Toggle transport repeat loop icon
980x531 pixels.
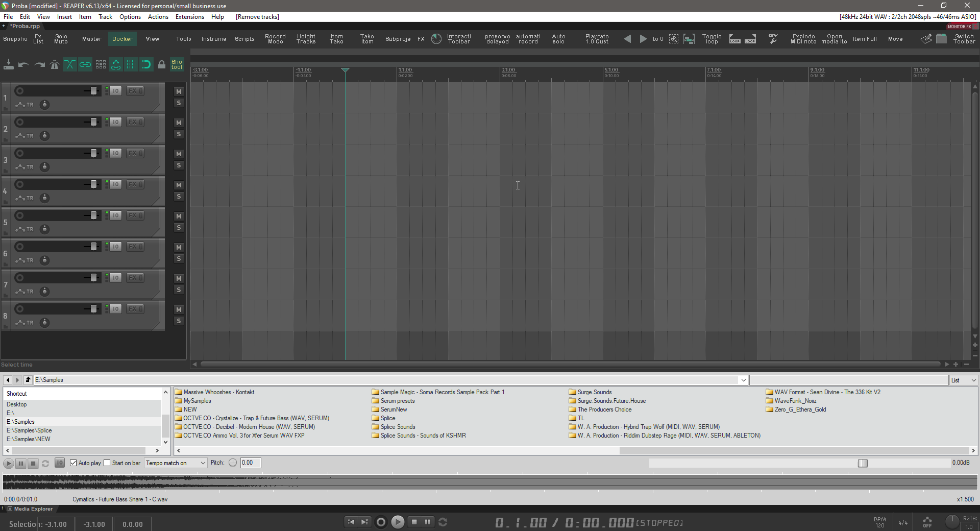coord(443,522)
